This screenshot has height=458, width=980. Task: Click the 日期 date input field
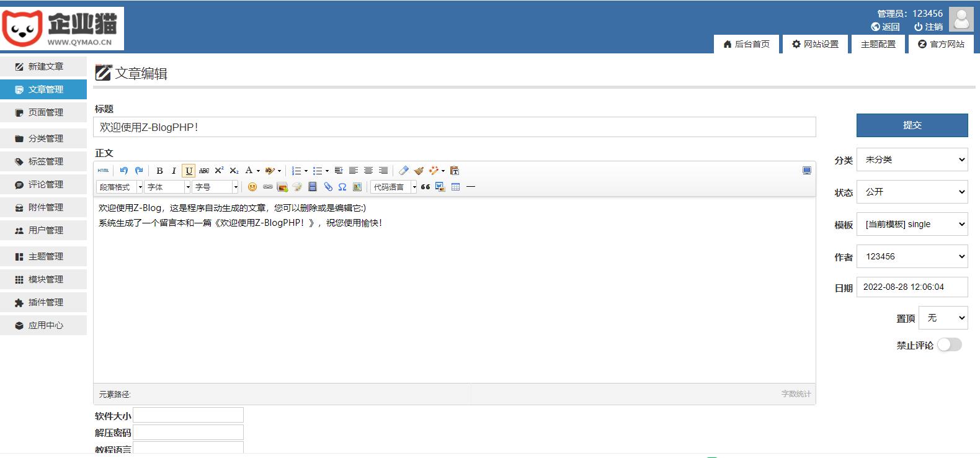click(912, 287)
